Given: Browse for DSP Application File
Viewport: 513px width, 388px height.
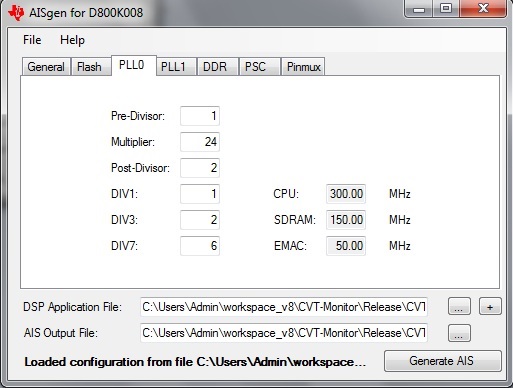Looking at the screenshot, I should (459, 306).
